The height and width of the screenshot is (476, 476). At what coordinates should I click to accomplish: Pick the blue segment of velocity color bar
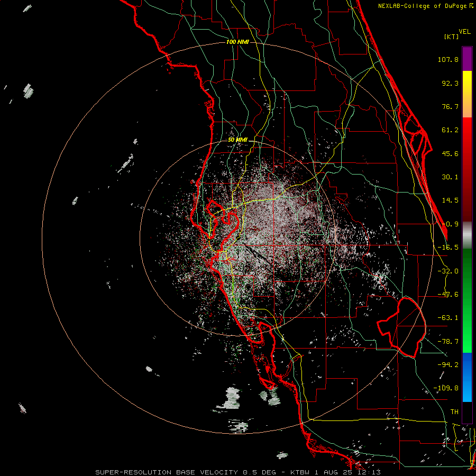pos(467,377)
